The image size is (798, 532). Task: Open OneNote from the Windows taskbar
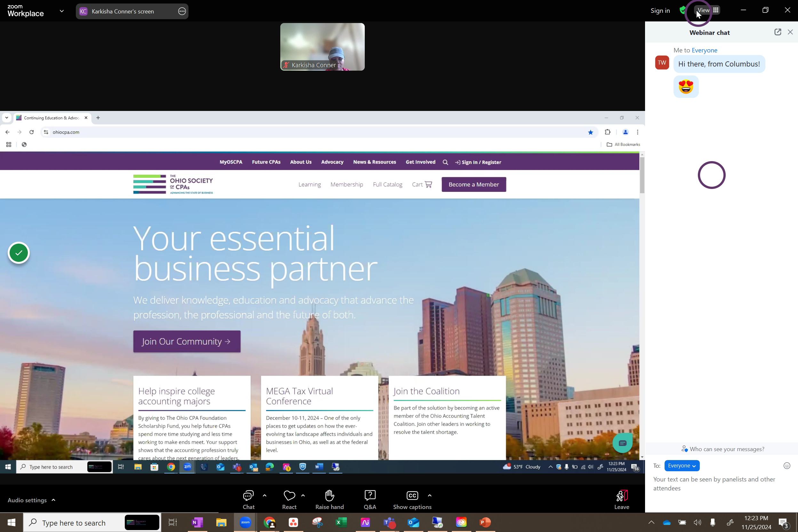click(197, 522)
